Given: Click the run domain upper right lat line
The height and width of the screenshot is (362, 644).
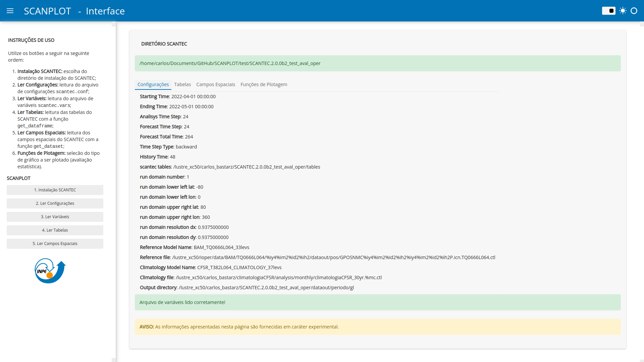Looking at the screenshot, I should coord(173,207).
